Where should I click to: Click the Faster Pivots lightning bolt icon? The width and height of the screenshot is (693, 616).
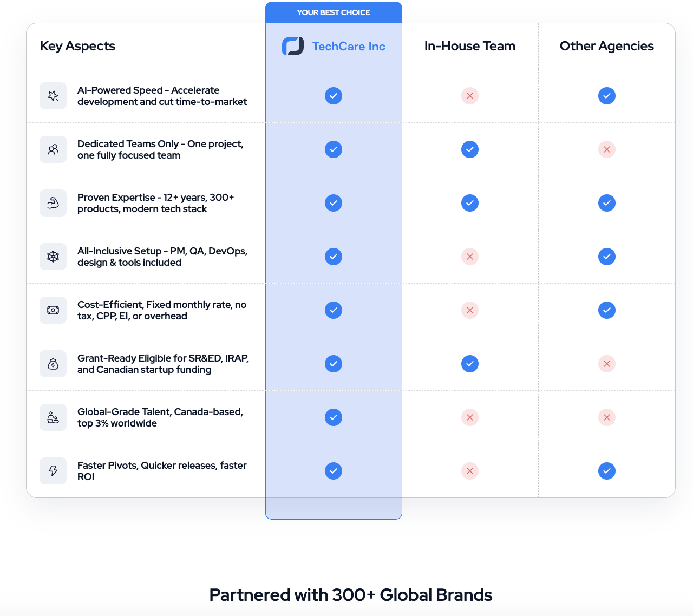53,471
